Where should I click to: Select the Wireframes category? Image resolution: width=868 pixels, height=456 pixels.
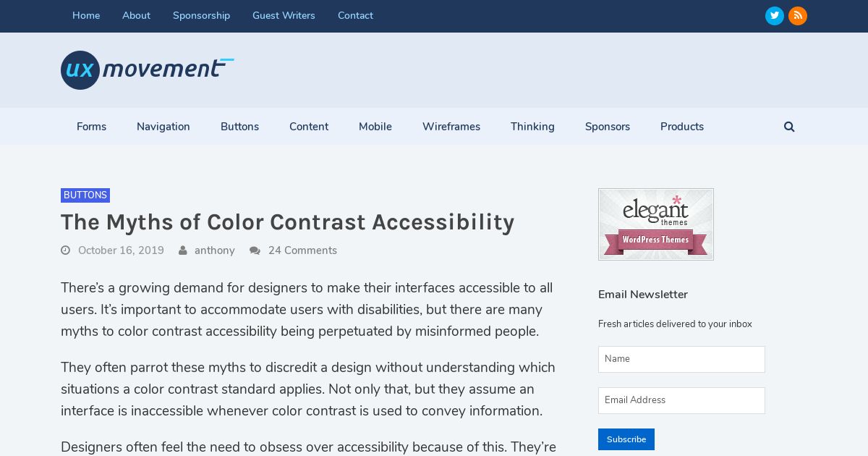pyautogui.click(x=451, y=127)
